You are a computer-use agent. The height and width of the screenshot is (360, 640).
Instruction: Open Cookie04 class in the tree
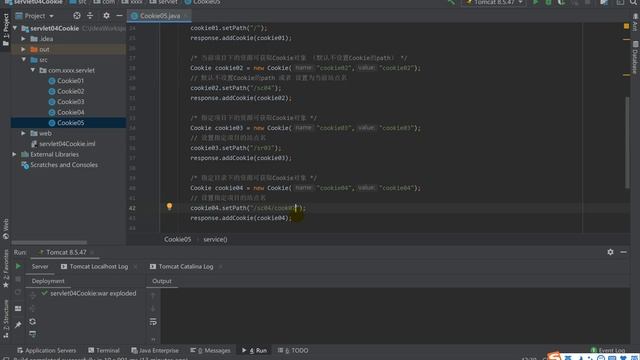(66, 112)
